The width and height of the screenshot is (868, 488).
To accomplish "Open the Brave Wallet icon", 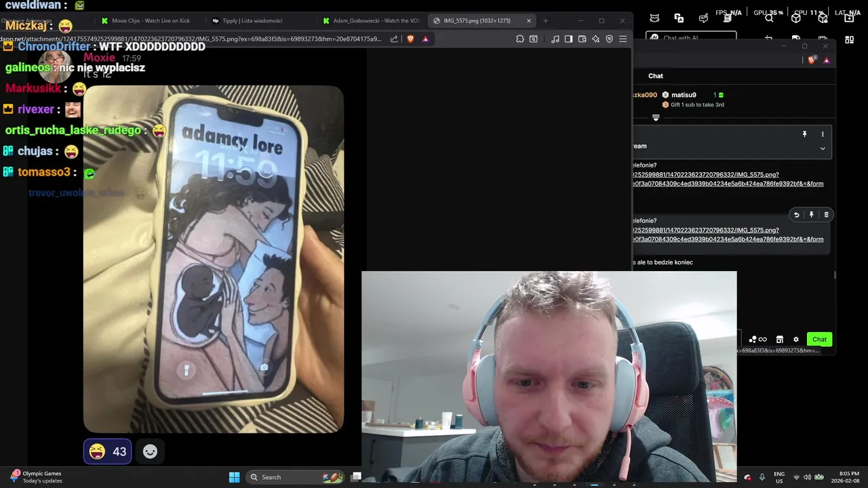I will pos(582,39).
